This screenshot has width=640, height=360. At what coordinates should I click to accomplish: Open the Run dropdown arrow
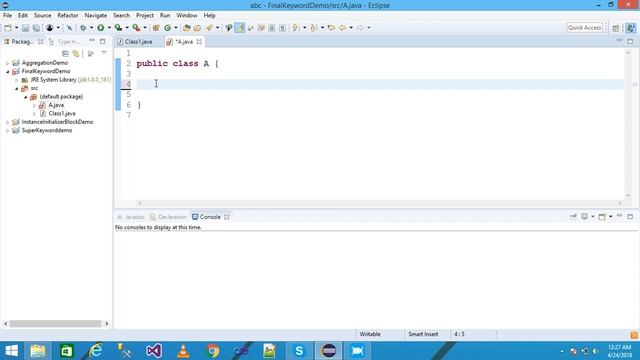pyautogui.click(x=109, y=28)
